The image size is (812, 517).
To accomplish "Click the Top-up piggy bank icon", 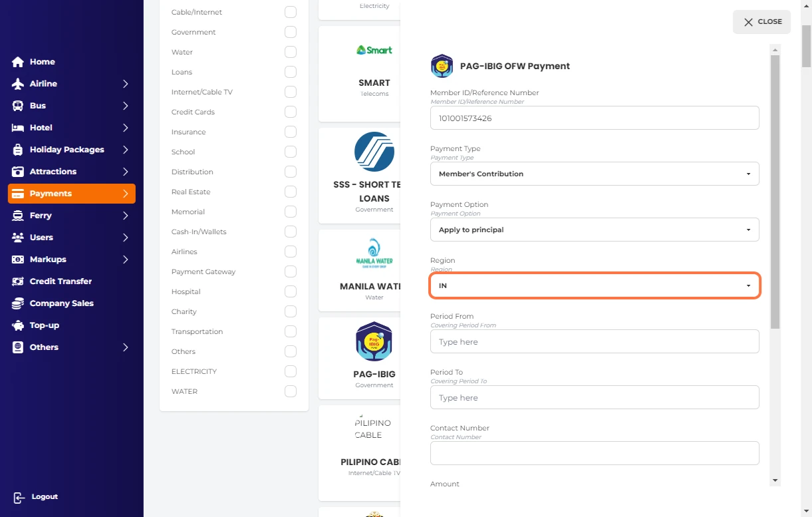I will (x=18, y=325).
